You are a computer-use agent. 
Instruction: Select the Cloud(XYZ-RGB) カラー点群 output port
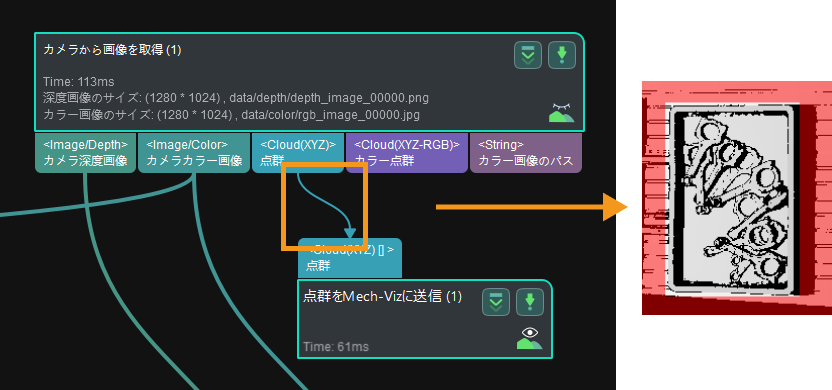(x=406, y=153)
